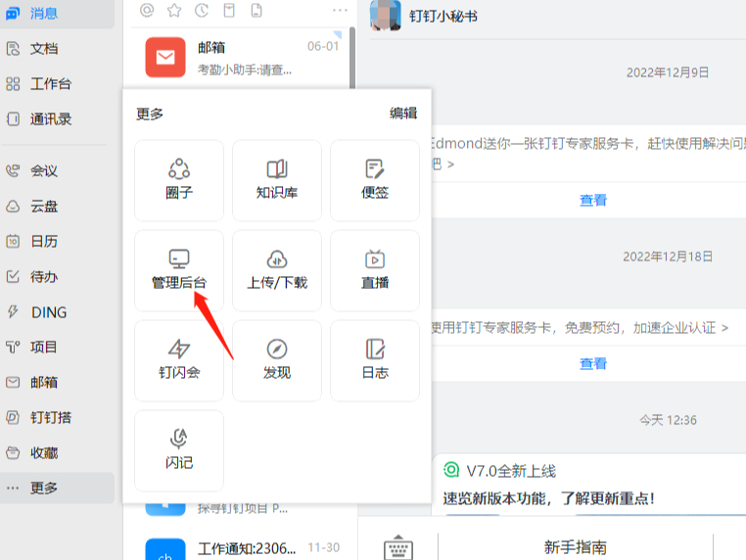The width and height of the screenshot is (746, 560).
Task: Click the keyboard icon at chat bottom
Action: 398,547
